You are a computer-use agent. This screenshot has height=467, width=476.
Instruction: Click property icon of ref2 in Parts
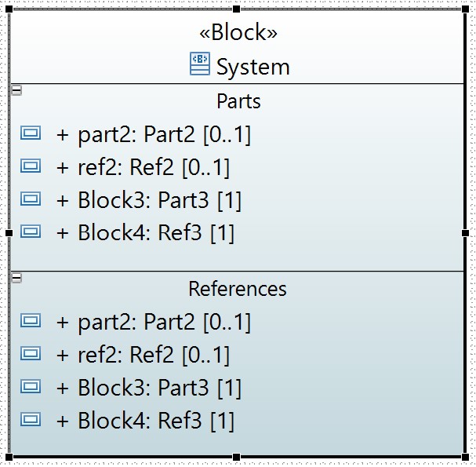click(x=31, y=166)
